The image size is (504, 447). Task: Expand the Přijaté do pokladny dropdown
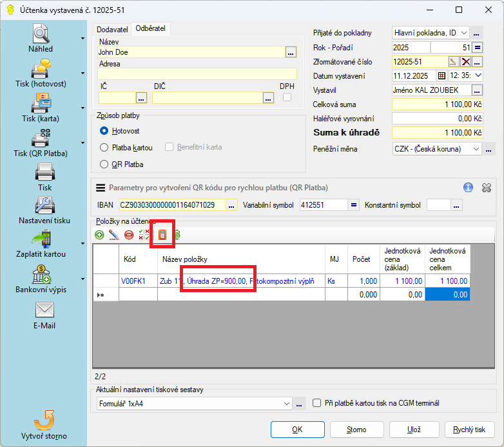click(464, 33)
